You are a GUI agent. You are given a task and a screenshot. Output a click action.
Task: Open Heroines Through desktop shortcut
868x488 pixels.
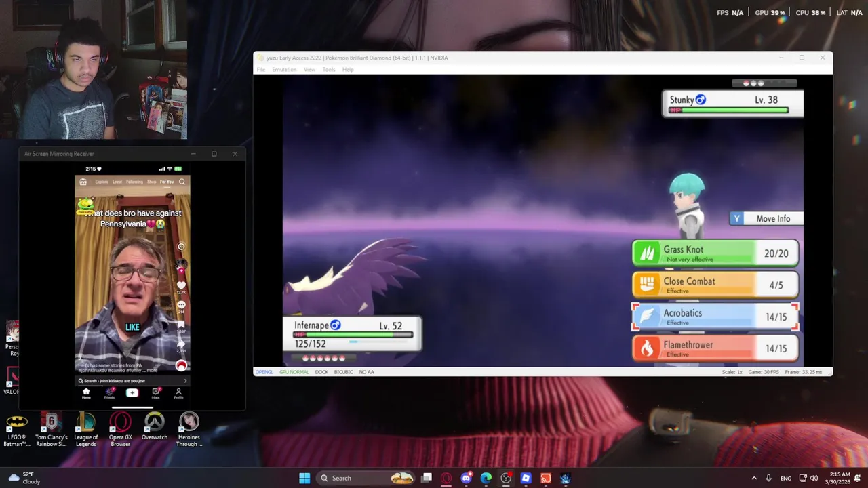pos(189,430)
